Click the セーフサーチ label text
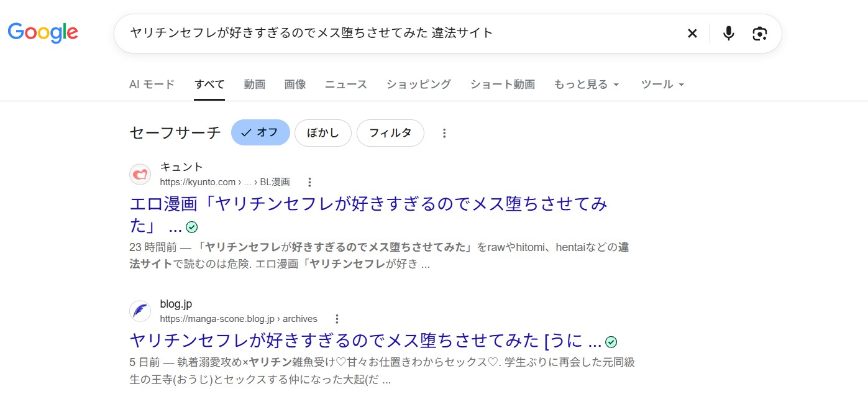Image resolution: width=868 pixels, height=399 pixels. point(175,133)
